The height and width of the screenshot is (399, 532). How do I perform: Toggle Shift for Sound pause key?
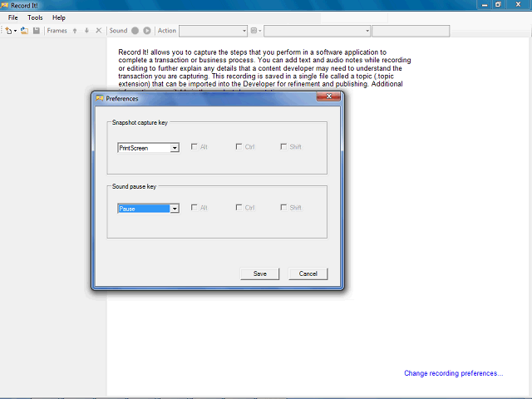(x=283, y=207)
